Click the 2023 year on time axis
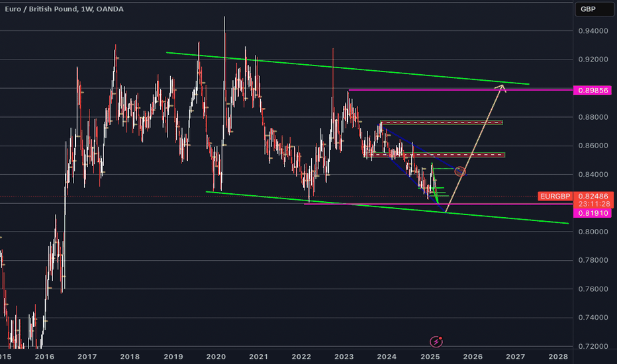The image size is (617, 364). click(x=344, y=357)
